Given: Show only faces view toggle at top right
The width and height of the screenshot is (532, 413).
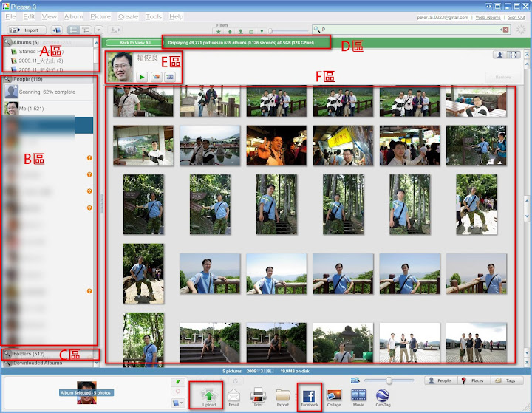Looking at the screenshot, I should click(499, 55).
